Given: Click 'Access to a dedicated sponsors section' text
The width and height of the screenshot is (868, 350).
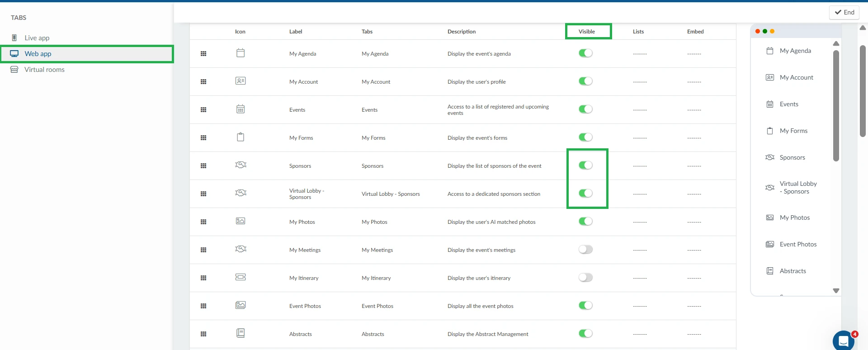Looking at the screenshot, I should click(x=494, y=194).
